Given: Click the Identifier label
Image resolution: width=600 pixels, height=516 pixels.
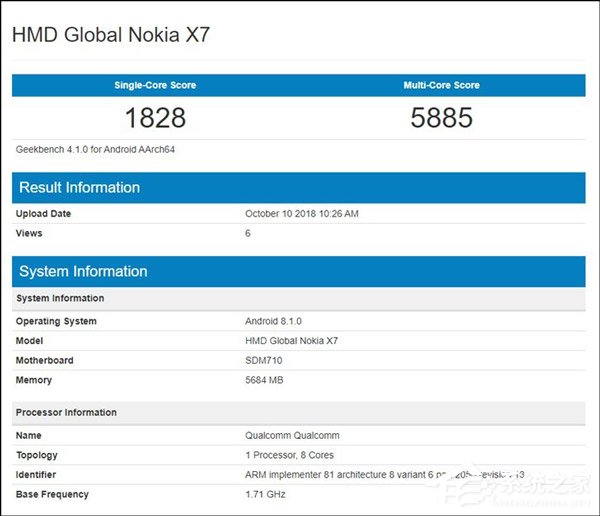Looking at the screenshot, I should (x=36, y=475).
